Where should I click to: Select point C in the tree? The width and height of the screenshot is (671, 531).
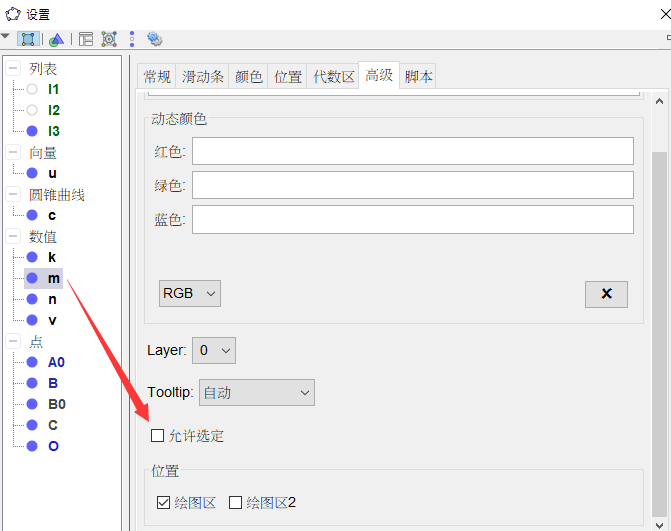[x=53, y=425]
